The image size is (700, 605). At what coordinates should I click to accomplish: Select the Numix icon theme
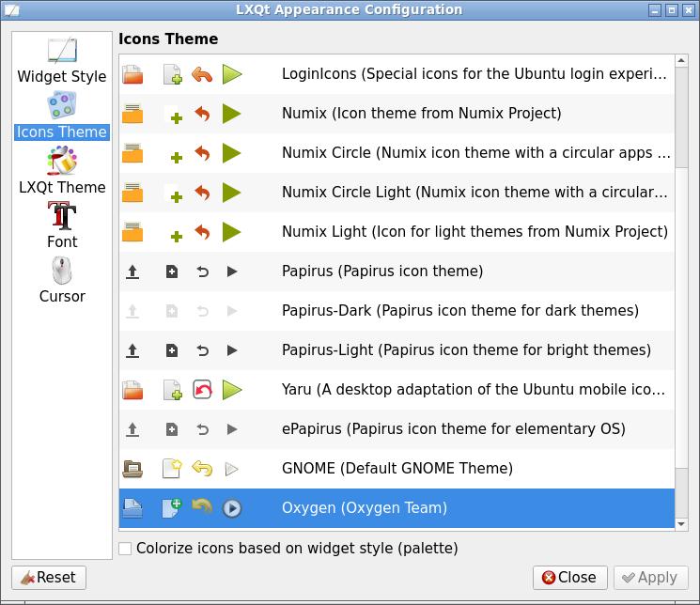click(x=421, y=114)
